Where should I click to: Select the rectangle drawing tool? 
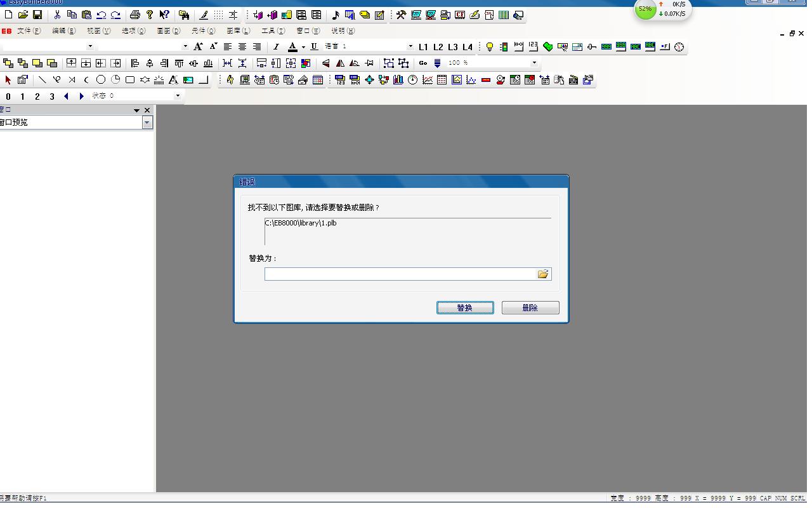[x=130, y=80]
